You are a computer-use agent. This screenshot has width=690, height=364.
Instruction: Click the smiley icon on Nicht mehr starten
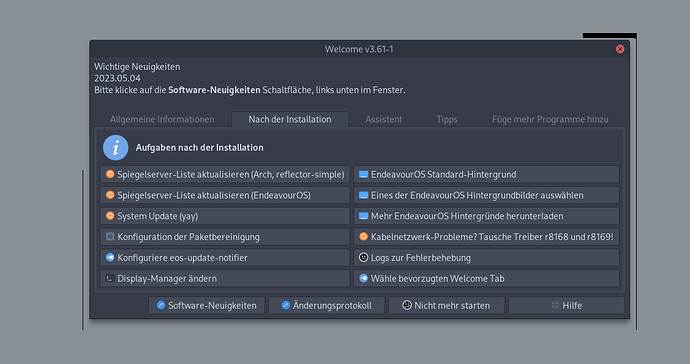[407, 305]
